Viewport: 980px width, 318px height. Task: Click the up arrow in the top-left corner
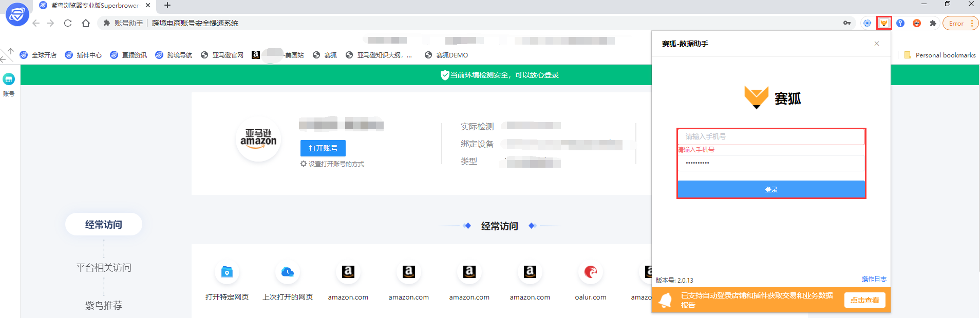pyautogui.click(x=11, y=51)
